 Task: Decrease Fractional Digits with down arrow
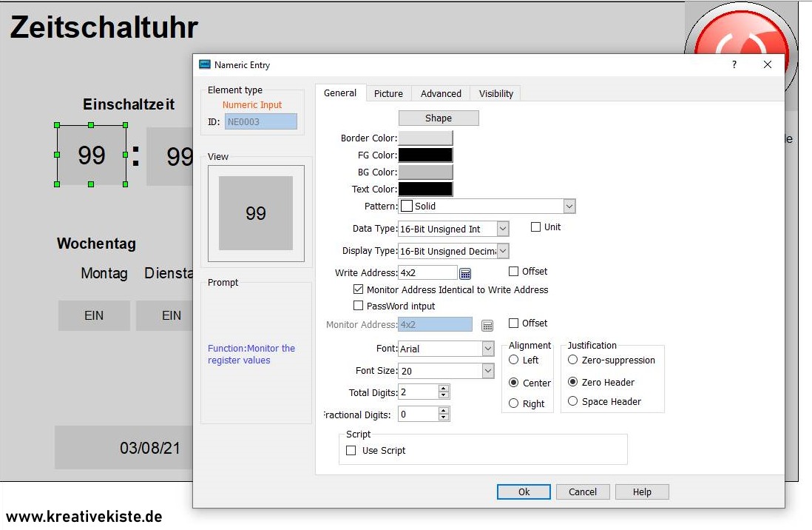click(x=443, y=418)
